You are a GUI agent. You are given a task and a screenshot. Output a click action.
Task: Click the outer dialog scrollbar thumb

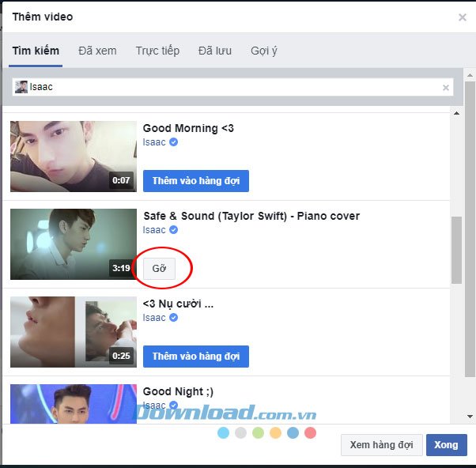(x=470, y=229)
